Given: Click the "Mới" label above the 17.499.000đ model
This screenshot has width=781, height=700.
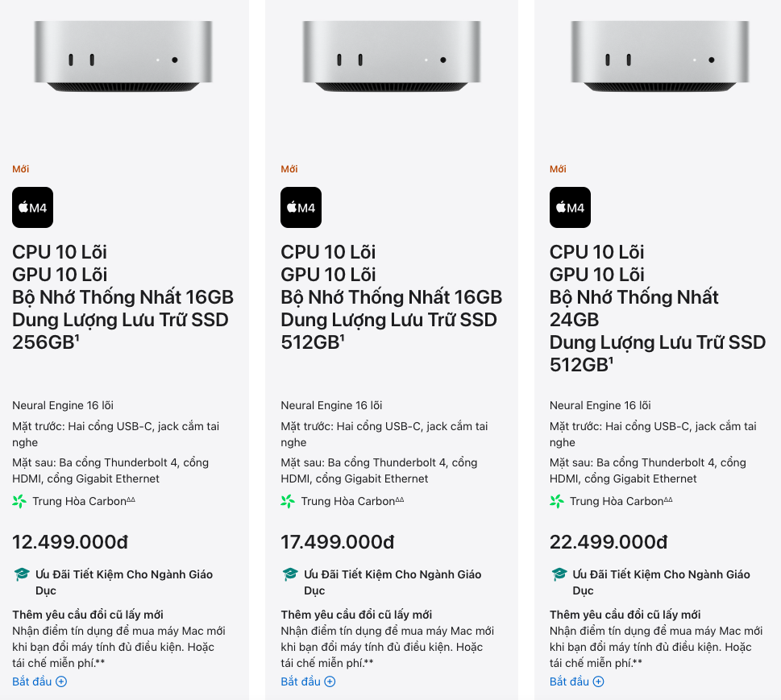Looking at the screenshot, I should pyautogui.click(x=289, y=169).
